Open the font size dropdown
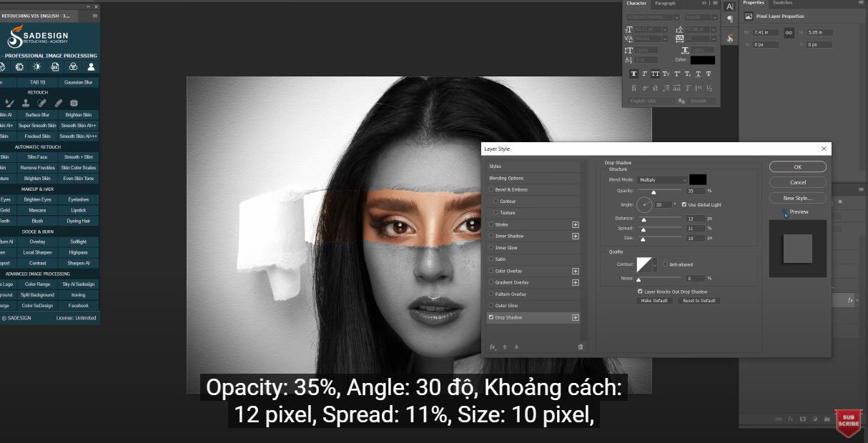This screenshot has width=868, height=443. (665, 30)
